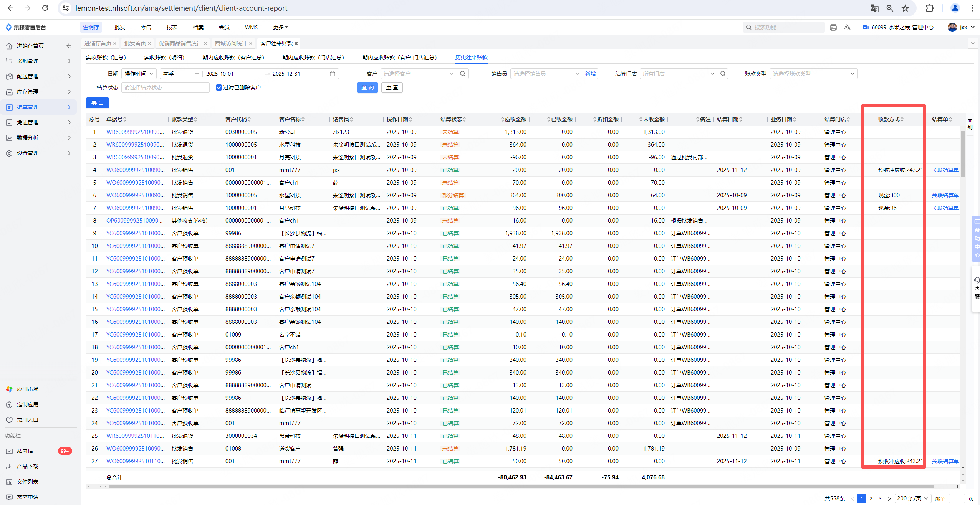Click the translate language icon in header

pyautogui.click(x=847, y=27)
